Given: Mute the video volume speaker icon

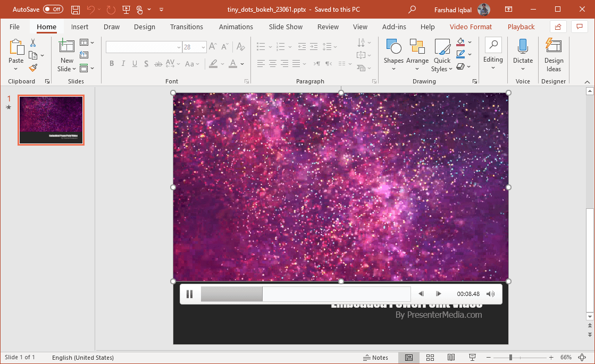Looking at the screenshot, I should pyautogui.click(x=490, y=294).
